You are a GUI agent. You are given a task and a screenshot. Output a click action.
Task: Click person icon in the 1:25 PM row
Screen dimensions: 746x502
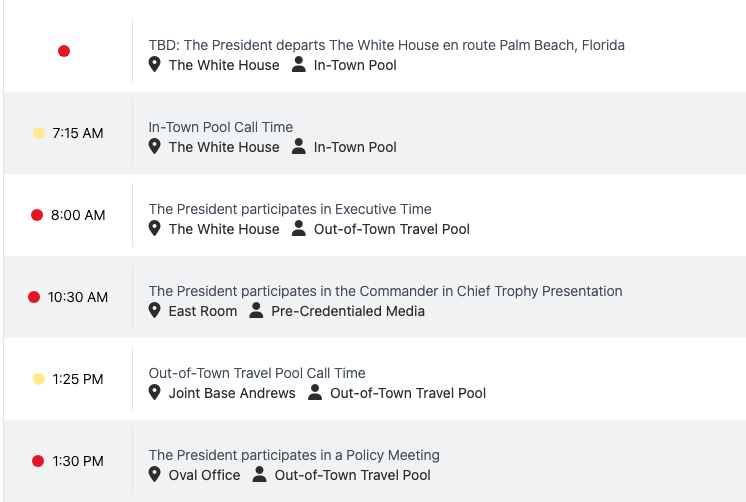point(315,393)
